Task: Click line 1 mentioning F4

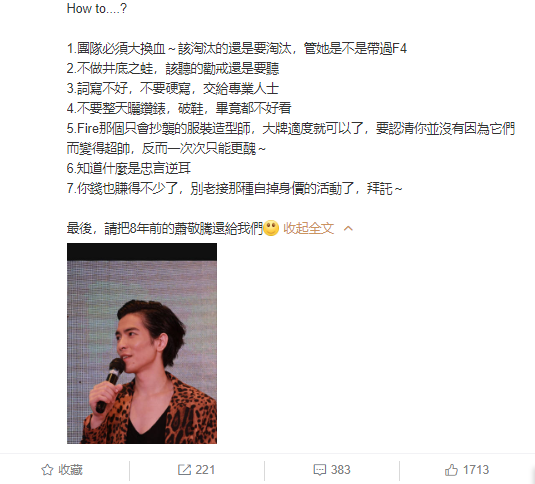Action: pos(237,48)
